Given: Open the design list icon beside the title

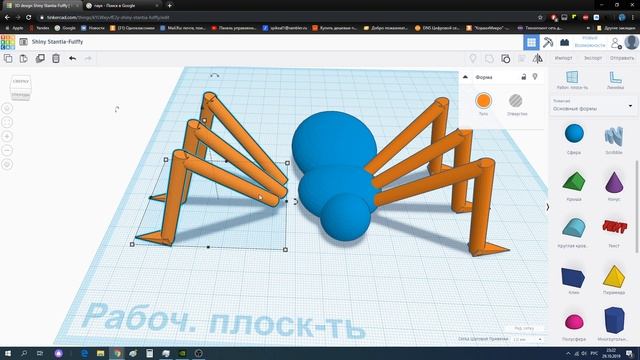Looking at the screenshot, I should (23, 42).
